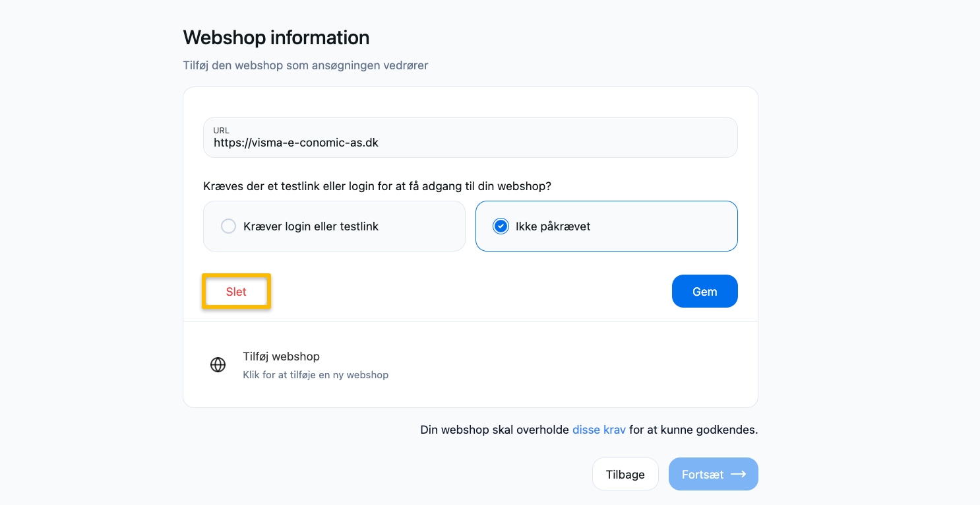Viewport: 980px width, 505px height.
Task: Go back using the Tilbage button
Action: point(625,474)
